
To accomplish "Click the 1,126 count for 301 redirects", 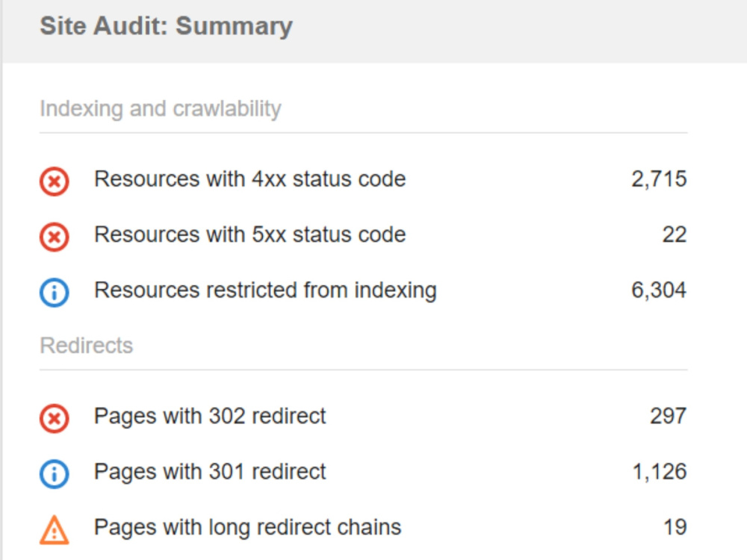I will [660, 472].
